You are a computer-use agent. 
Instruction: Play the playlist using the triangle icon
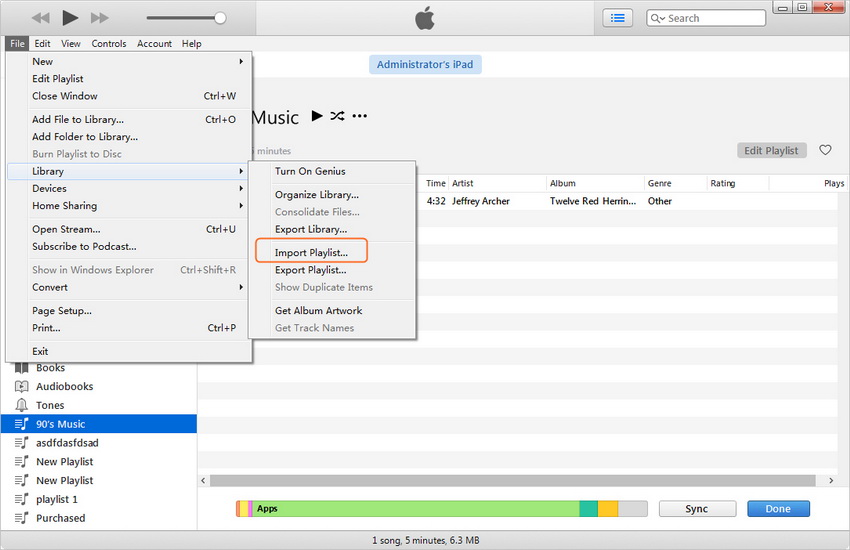(317, 116)
